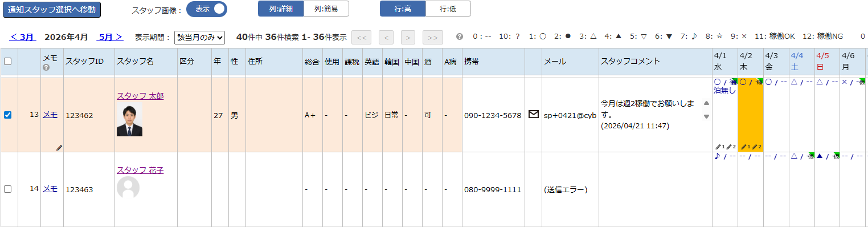Click 今月は週2稼働でお願いします comment text

click(x=647, y=109)
